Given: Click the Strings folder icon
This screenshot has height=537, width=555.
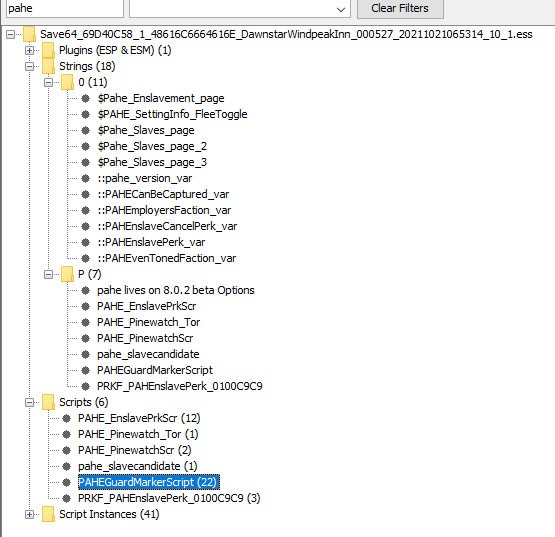Looking at the screenshot, I should click(x=48, y=66).
